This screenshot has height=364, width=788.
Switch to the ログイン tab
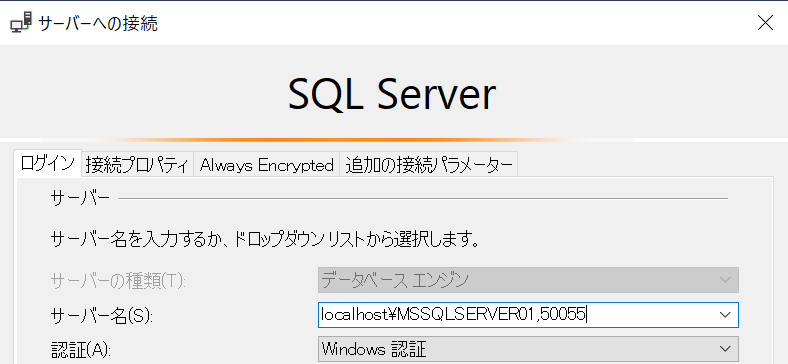tap(48, 164)
